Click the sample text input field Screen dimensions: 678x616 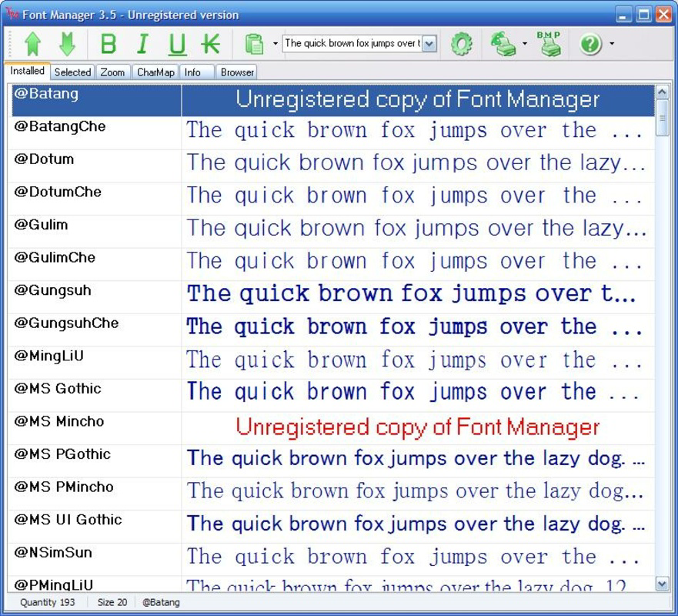click(x=352, y=43)
